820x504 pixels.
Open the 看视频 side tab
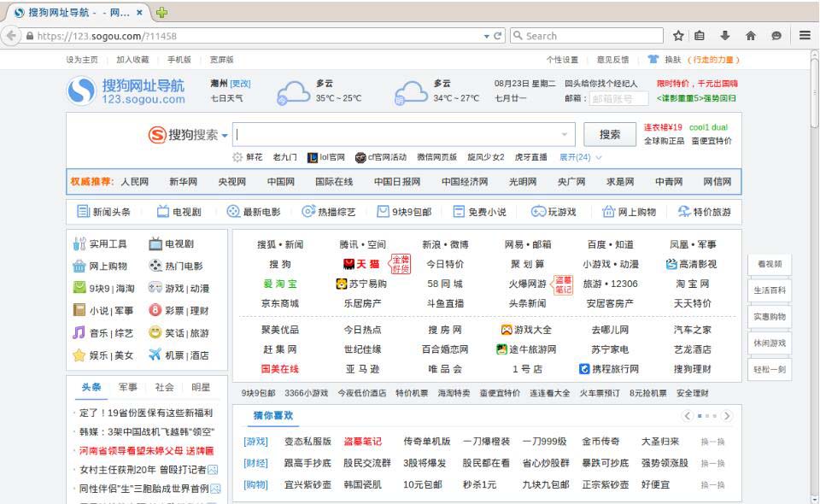tap(770, 264)
